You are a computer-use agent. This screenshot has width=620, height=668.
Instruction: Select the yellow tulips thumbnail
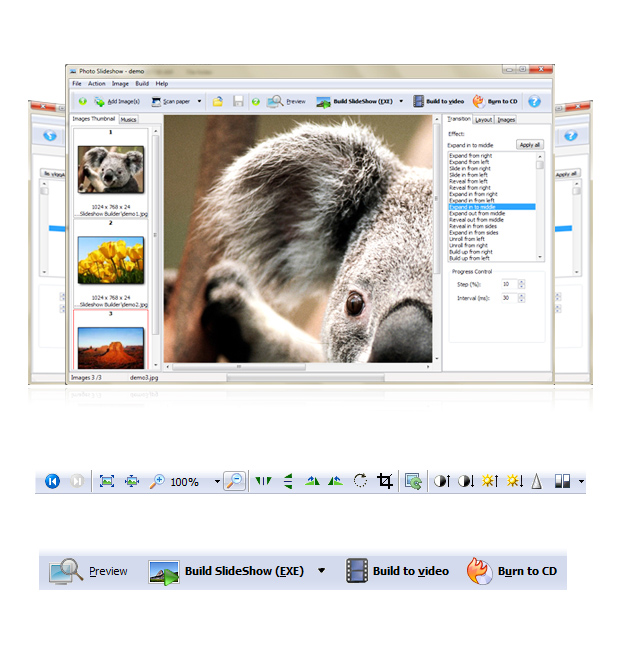coord(110,259)
